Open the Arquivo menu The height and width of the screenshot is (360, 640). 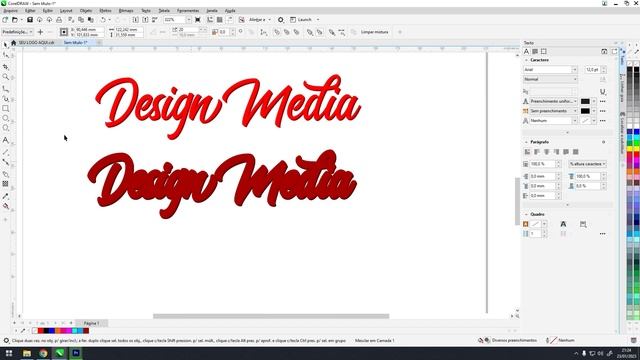tap(10, 11)
